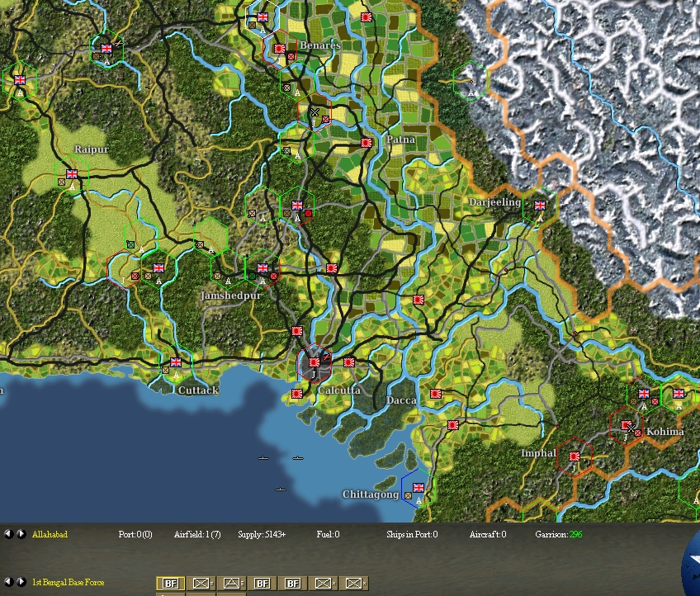Open the 1st Bengal Base Force unit link
700x596 pixels.
click(x=68, y=582)
